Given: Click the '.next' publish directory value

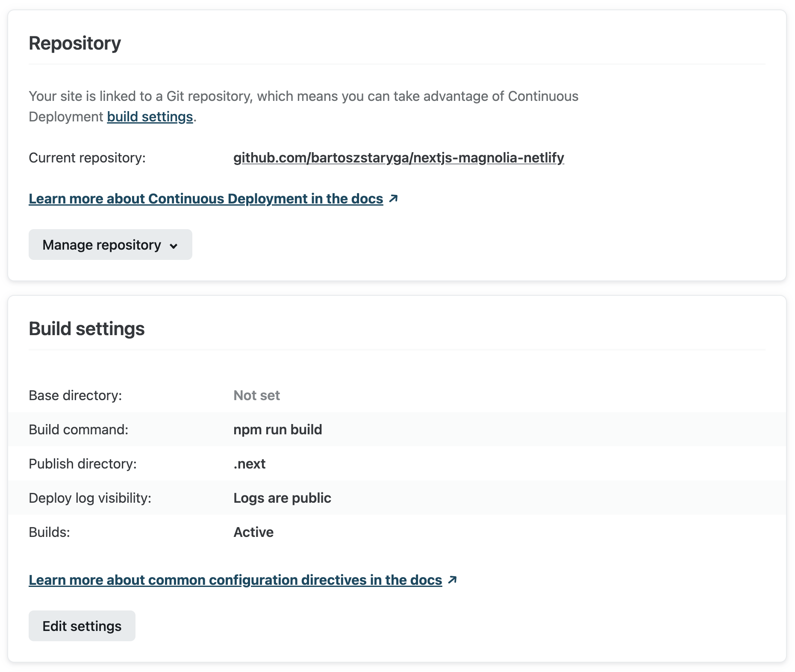Looking at the screenshot, I should [249, 464].
